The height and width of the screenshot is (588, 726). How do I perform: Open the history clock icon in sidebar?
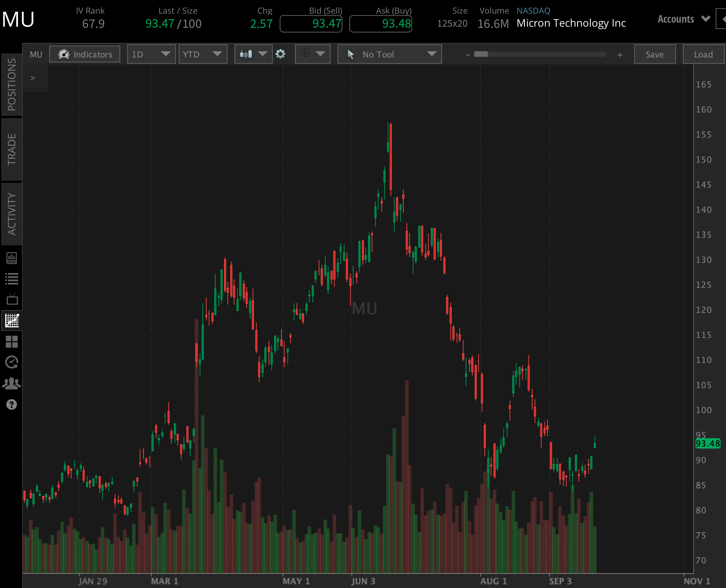[12, 362]
